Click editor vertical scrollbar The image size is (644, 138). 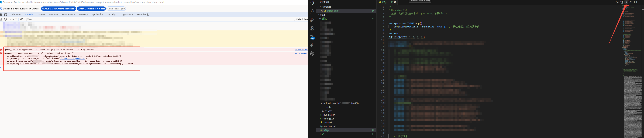point(642,71)
